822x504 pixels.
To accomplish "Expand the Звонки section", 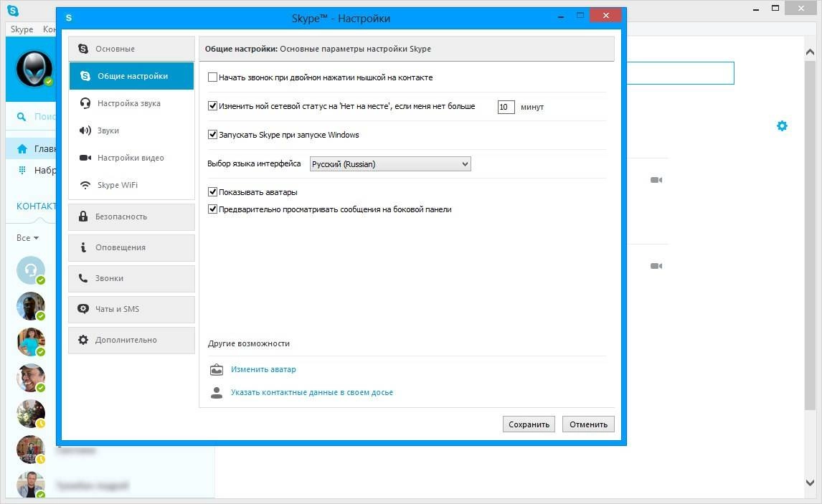I will (x=131, y=278).
